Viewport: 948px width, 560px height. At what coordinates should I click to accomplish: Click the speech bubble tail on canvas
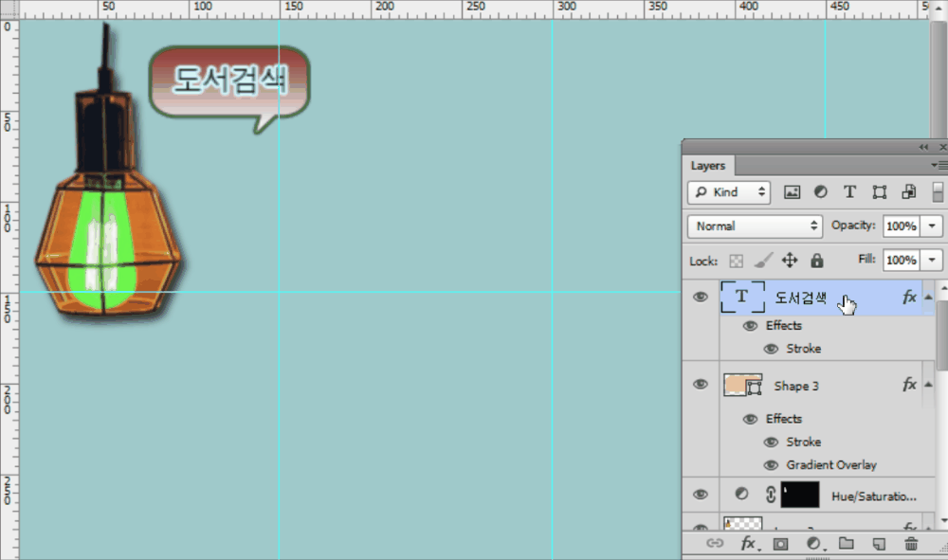coord(265,123)
